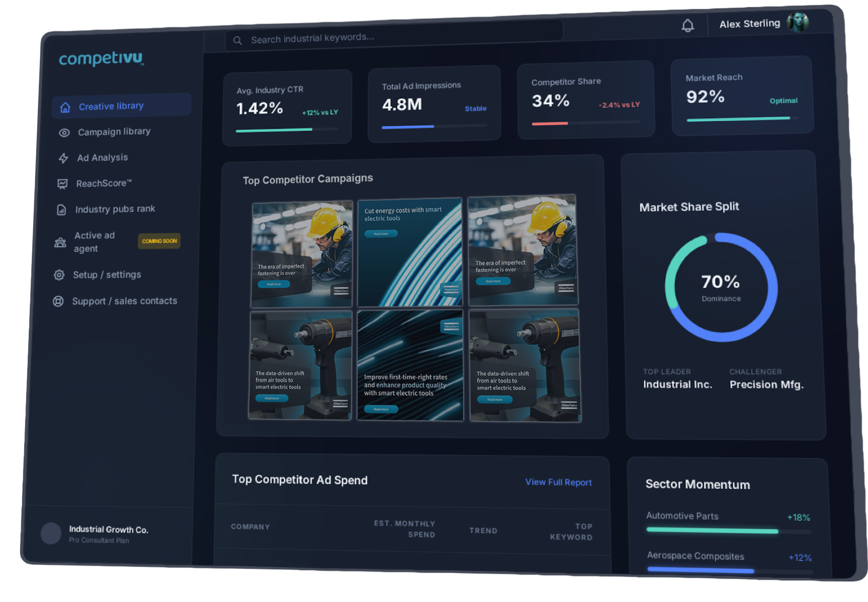Open Ad Analysis from the sidebar
Screen dimensions: 868x602
point(103,158)
